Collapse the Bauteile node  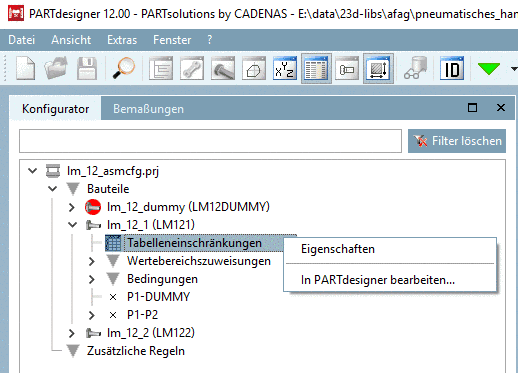tap(52, 189)
